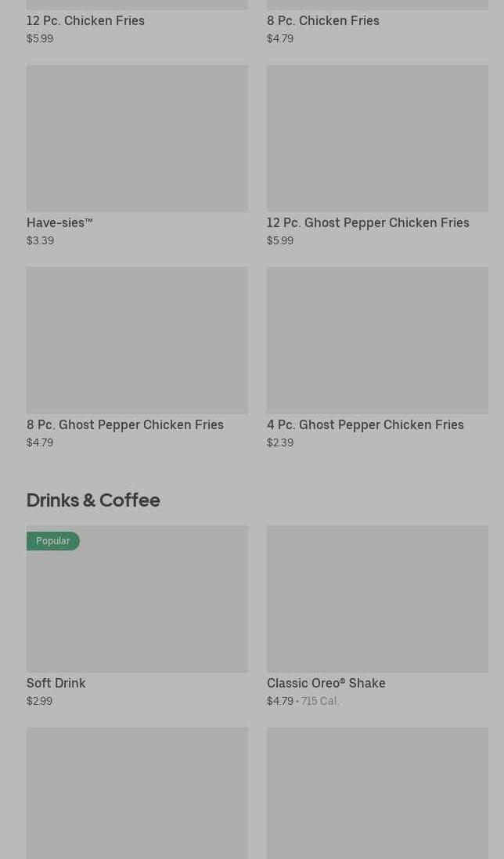Click the 8 Pc. Ghost Pepper Chicken Fries image
504x859 pixels.
click(x=137, y=341)
